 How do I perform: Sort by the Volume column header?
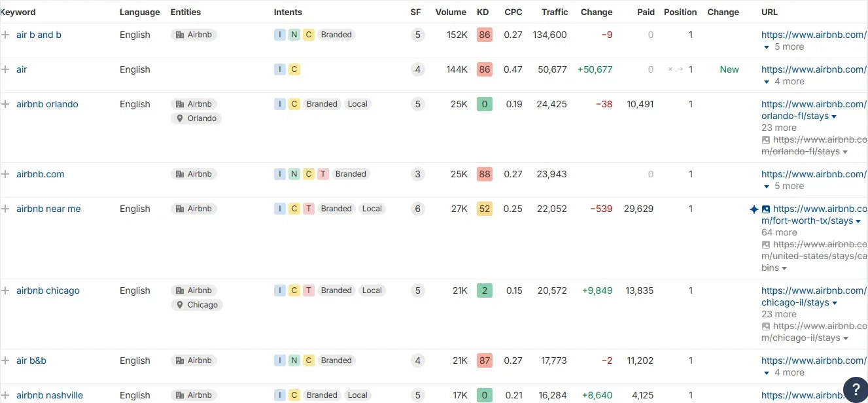coord(451,12)
